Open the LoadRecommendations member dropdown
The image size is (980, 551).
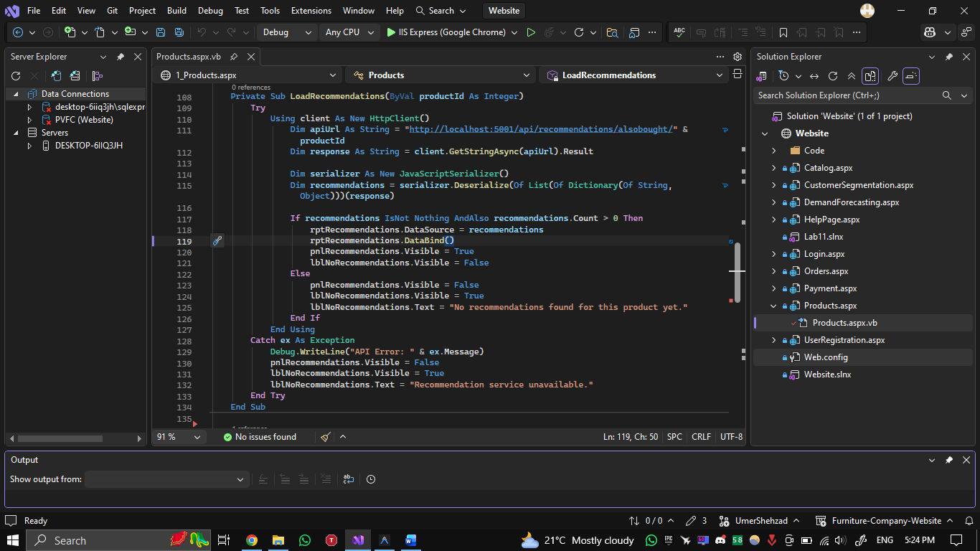click(635, 75)
